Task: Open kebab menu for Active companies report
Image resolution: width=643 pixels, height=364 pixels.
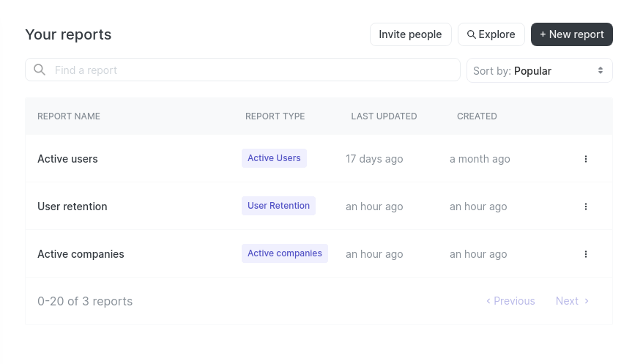Action: (586, 254)
